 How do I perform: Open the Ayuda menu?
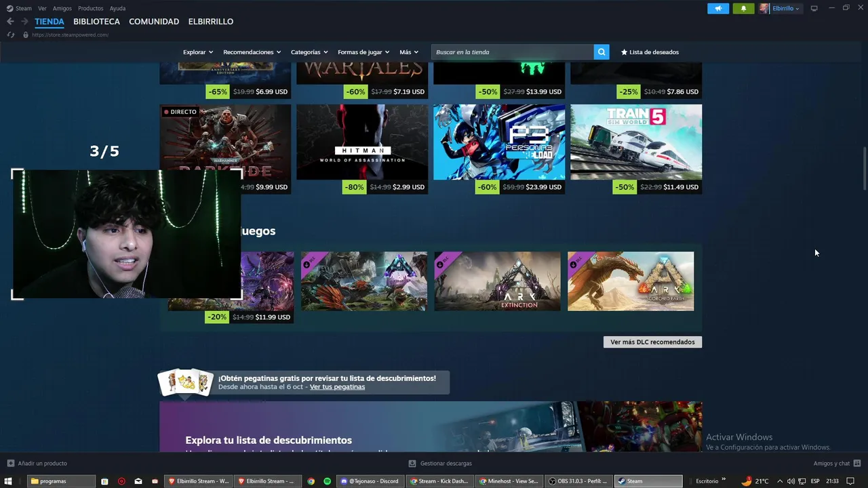pos(117,8)
